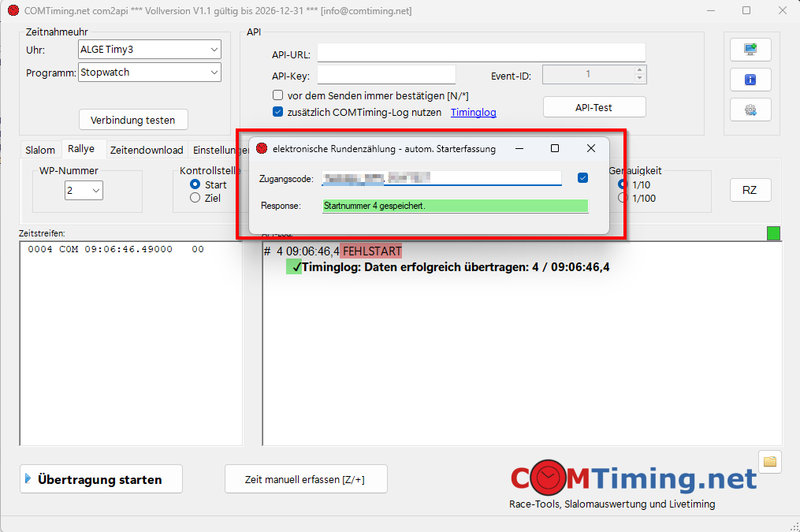Click the green status indicator square
The width and height of the screenshot is (800, 532).
774,233
